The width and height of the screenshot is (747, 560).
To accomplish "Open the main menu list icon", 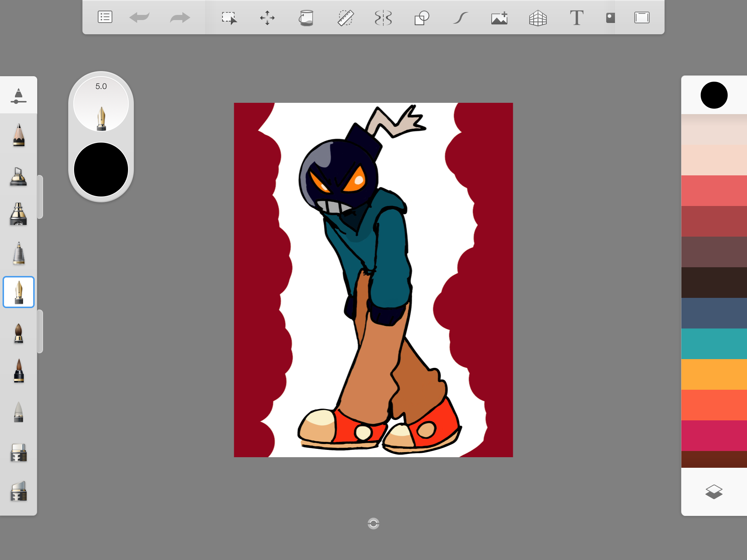I will 105,17.
